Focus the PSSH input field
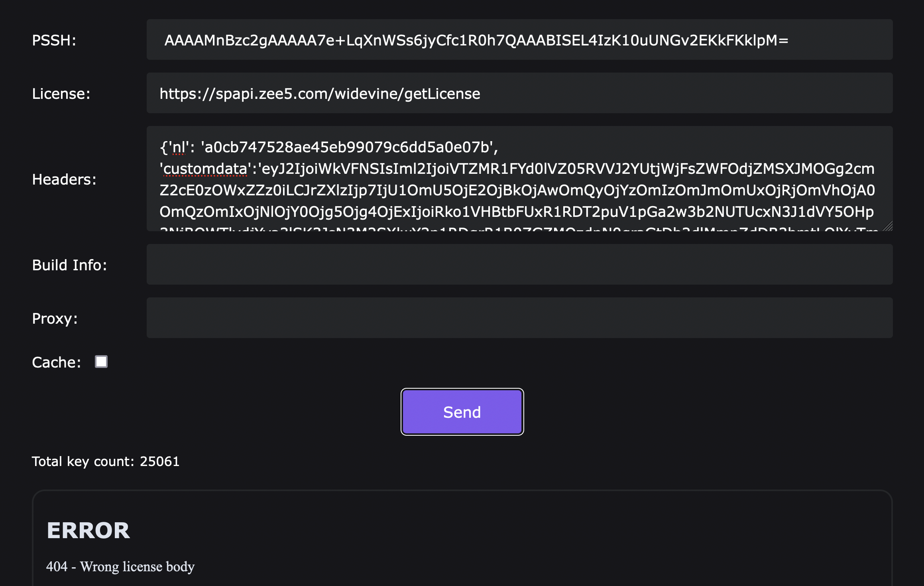Image resolution: width=924 pixels, height=586 pixels. point(519,40)
